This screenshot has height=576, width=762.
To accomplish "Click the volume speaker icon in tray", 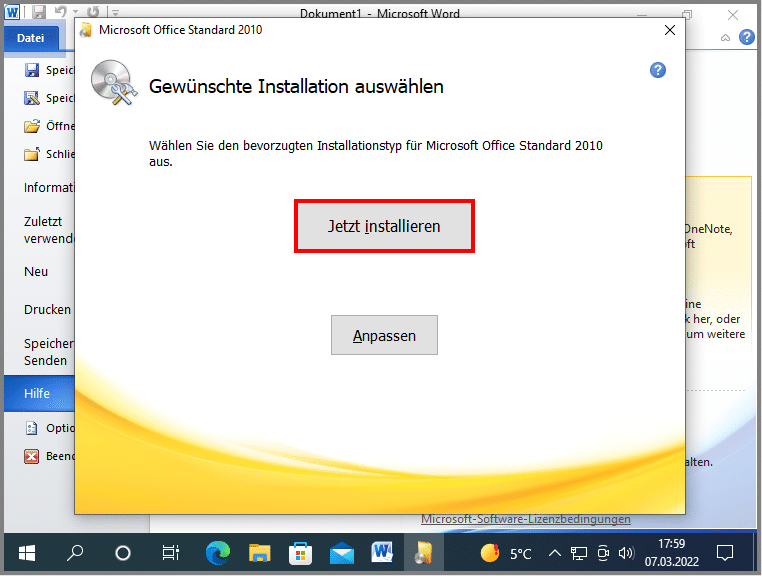I will click(x=626, y=552).
